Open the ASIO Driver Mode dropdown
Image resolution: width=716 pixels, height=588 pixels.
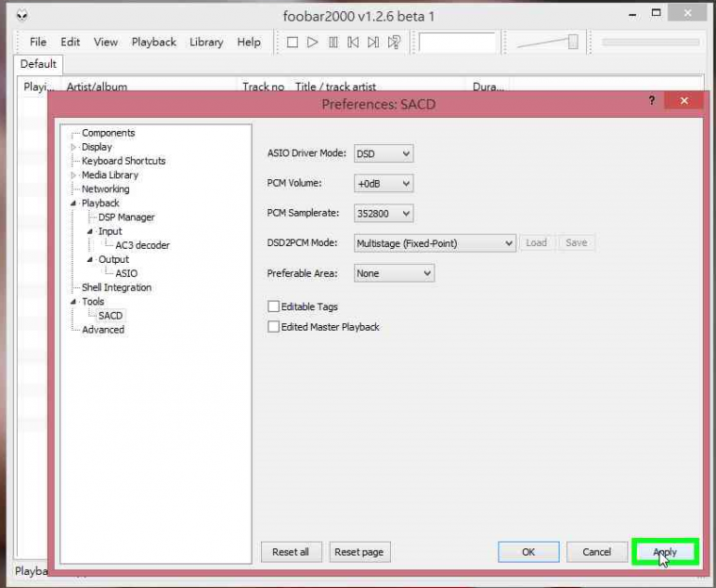point(383,154)
